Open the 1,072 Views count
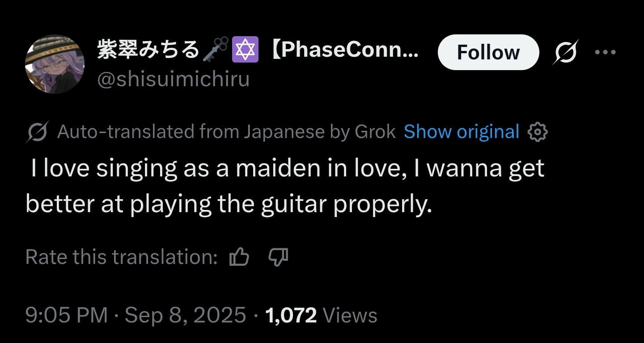Viewport: 644px width, 343px height. 321,315
